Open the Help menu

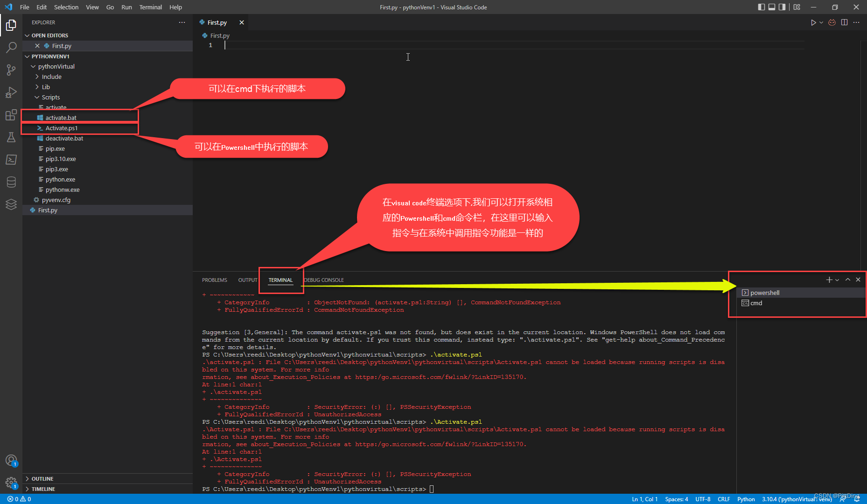click(x=176, y=7)
